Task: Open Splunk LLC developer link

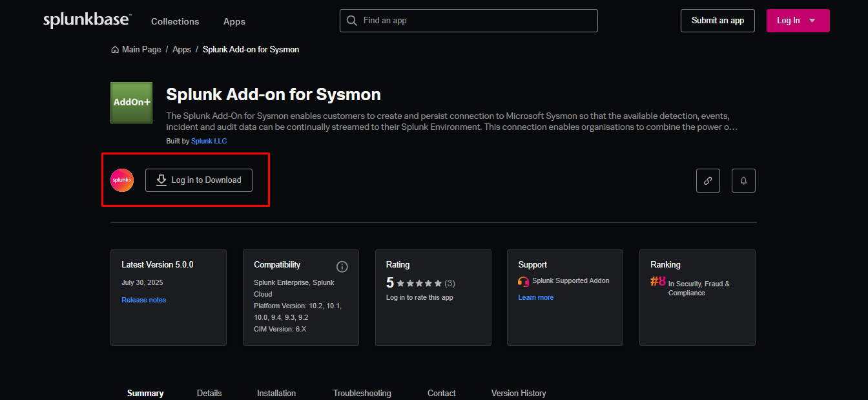Action: pos(209,141)
